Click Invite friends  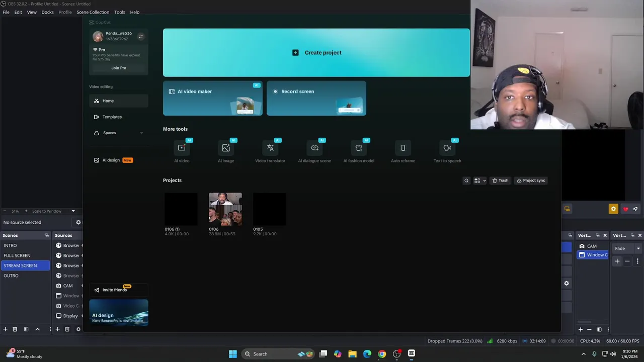coord(119,290)
